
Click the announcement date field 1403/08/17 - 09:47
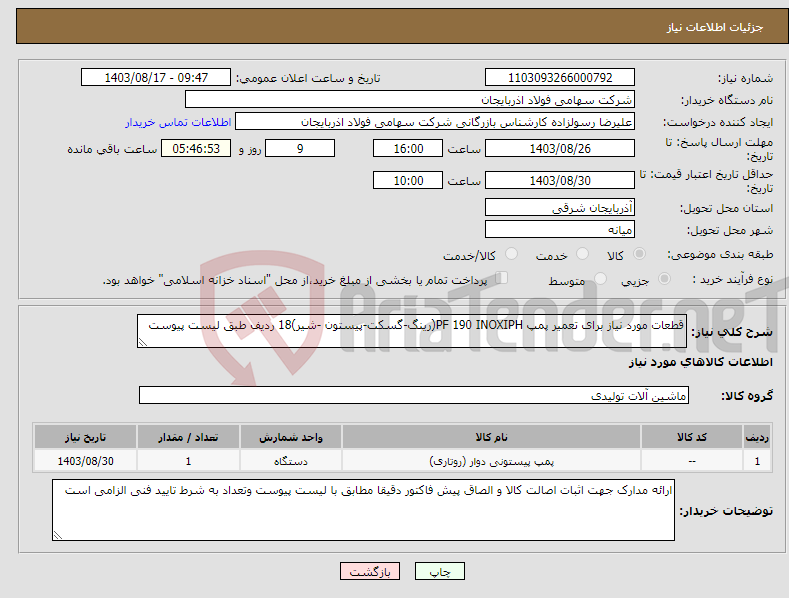pyautogui.click(x=156, y=78)
